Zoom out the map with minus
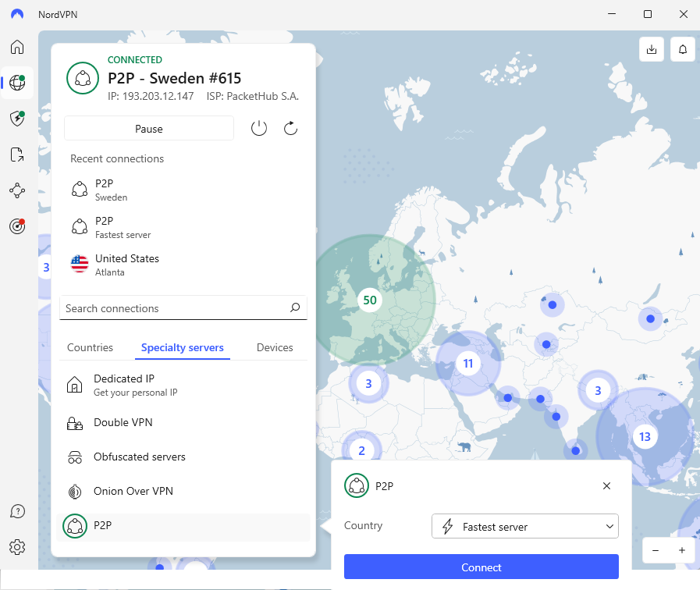700x590 pixels. 656,550
